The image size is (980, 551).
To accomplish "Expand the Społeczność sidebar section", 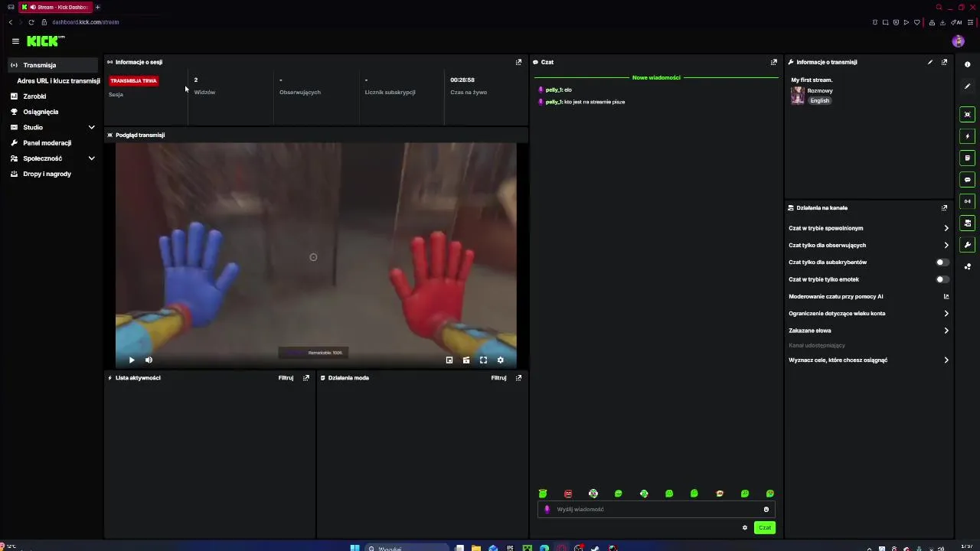I will 54,158.
